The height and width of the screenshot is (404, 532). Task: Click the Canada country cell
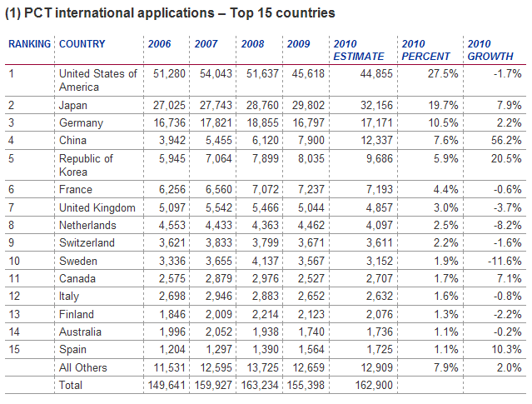[77, 279]
